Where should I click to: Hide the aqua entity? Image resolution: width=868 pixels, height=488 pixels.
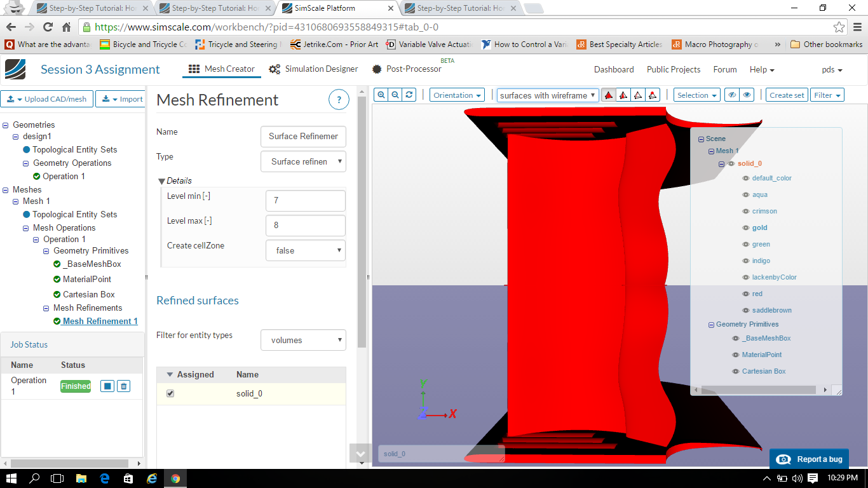(x=746, y=195)
